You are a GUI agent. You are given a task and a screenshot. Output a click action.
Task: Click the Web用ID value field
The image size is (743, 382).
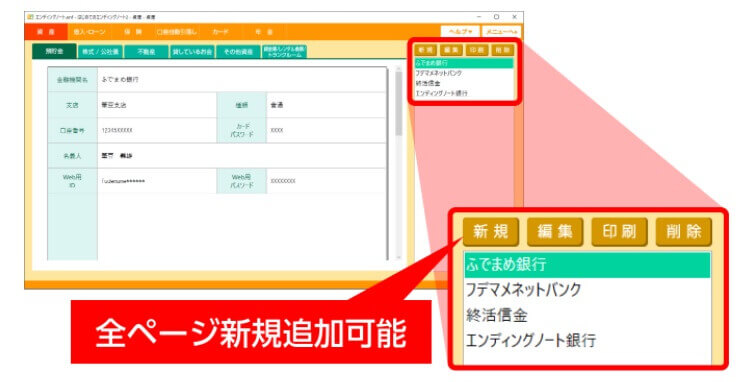[x=157, y=181]
